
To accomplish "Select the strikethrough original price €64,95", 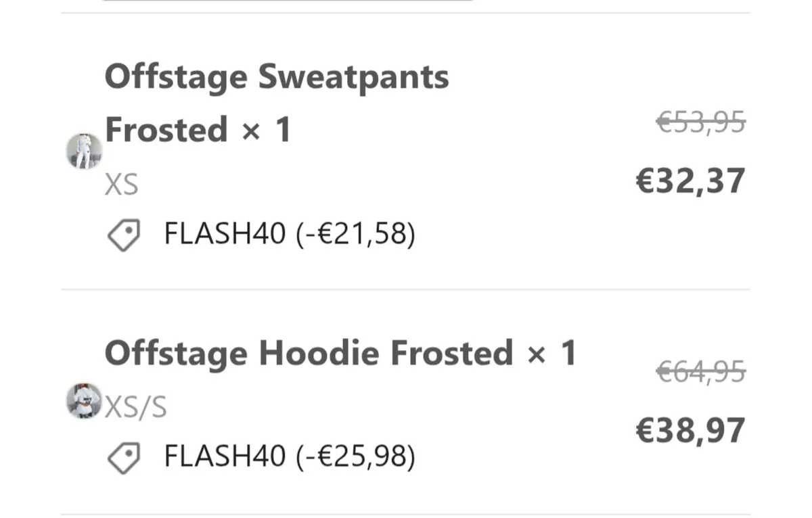I will [x=702, y=373].
